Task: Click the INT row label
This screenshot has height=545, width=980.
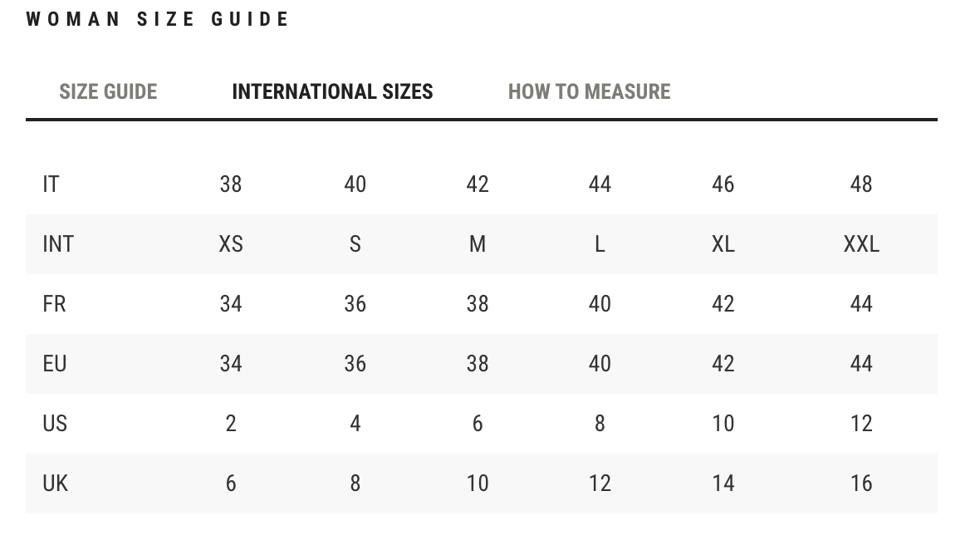Action: 58,243
